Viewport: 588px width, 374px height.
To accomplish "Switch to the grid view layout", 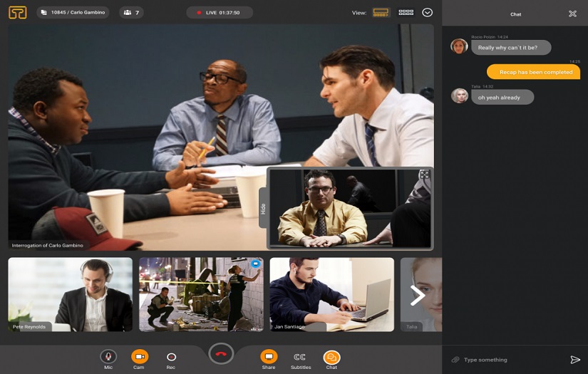I will point(406,12).
